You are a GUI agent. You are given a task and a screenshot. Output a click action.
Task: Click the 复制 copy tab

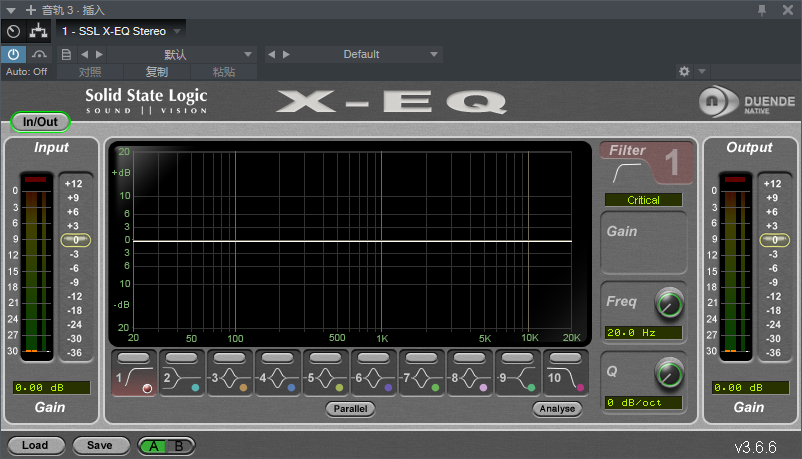click(x=157, y=72)
